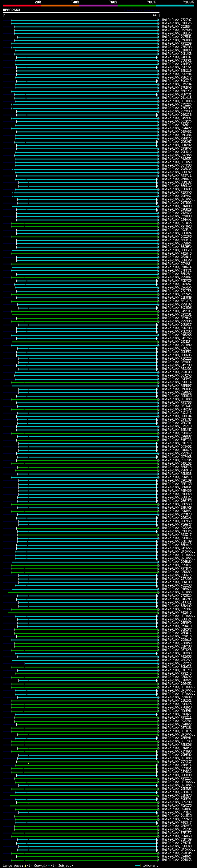This screenshot has height=868, width=197.
Task: Click the red 20% identity legend bar
Action: point(22,6)
